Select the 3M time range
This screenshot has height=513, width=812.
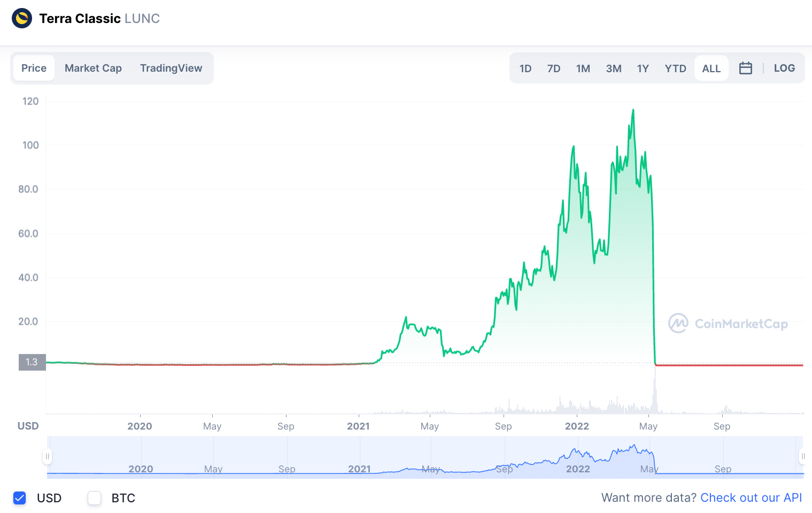(x=614, y=68)
